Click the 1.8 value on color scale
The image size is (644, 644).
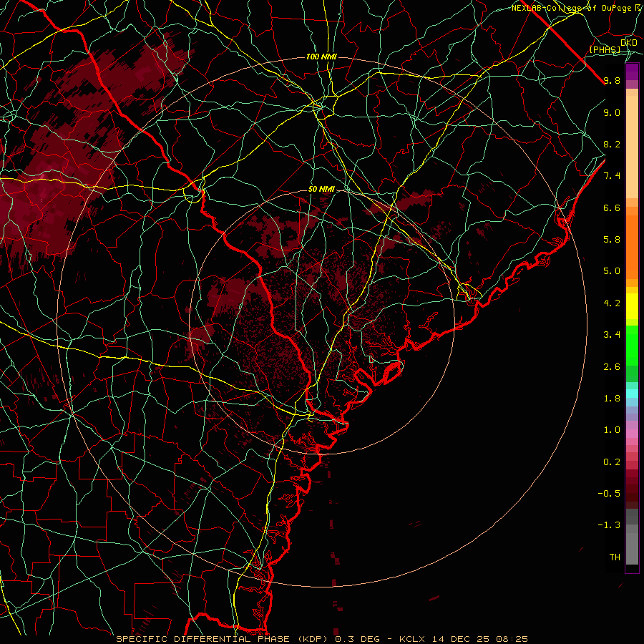click(612, 399)
